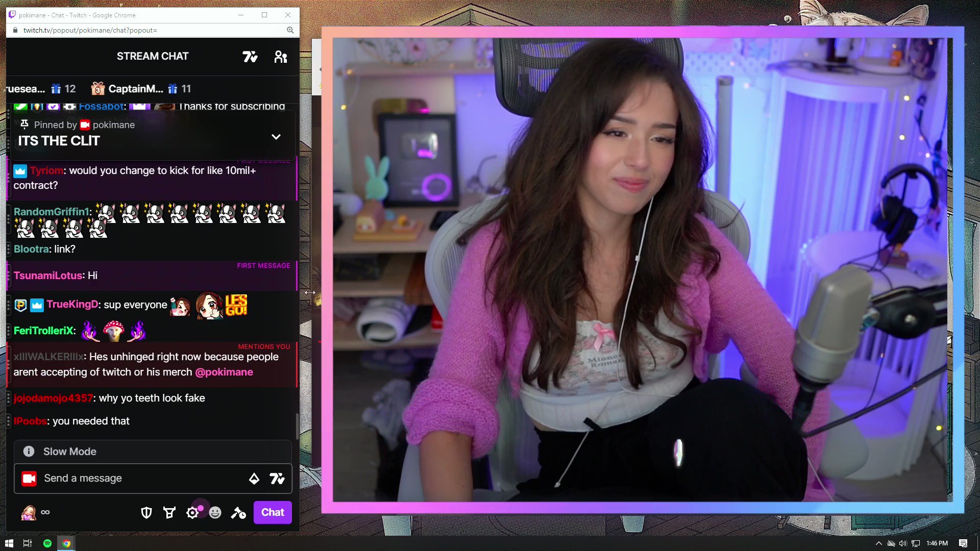Click the purple Chat send button
The image size is (980, 551).
pyautogui.click(x=273, y=512)
